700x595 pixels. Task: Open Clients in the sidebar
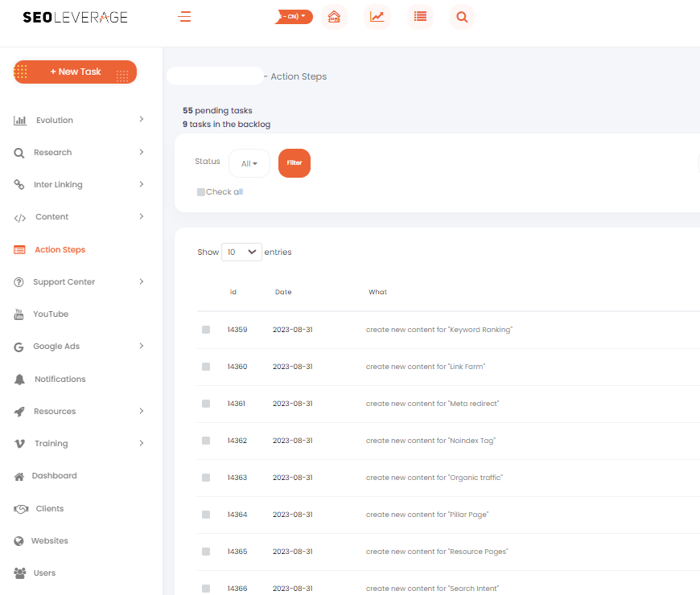click(50, 508)
